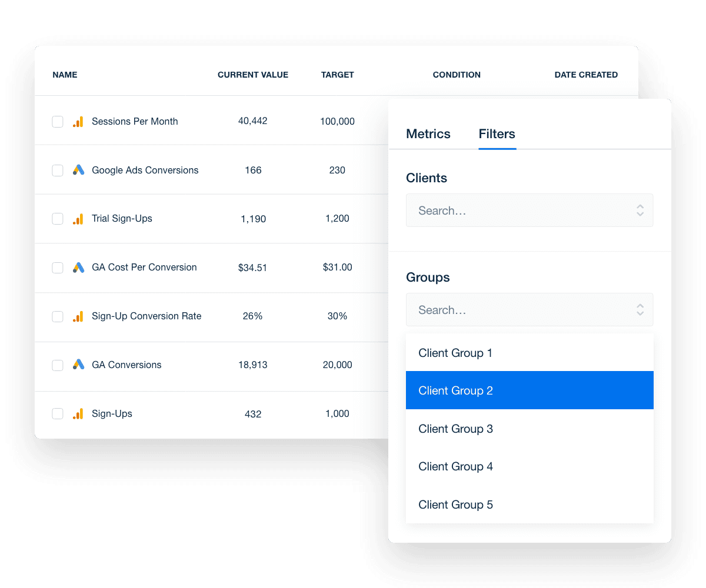Open the Filters tab
Image resolution: width=706 pixels, height=588 pixels.
point(497,134)
